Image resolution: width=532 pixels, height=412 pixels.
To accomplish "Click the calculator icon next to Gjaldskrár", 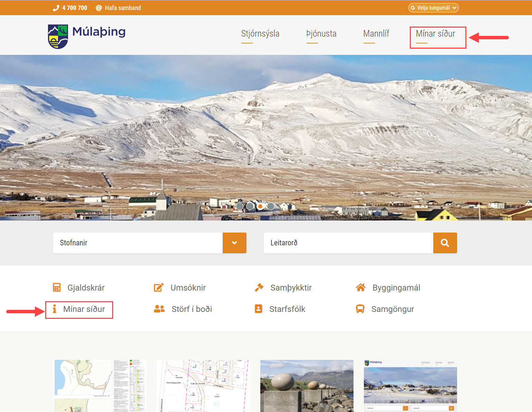I will tap(57, 287).
